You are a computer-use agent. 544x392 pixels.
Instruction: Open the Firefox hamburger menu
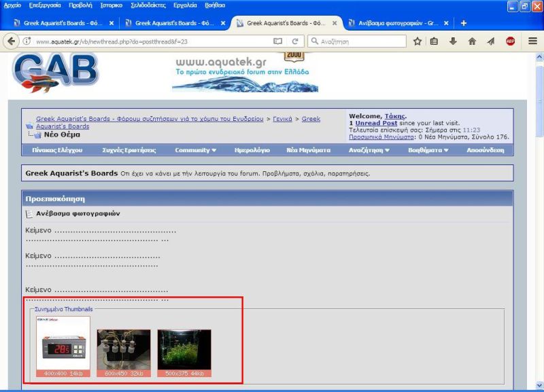(x=532, y=41)
